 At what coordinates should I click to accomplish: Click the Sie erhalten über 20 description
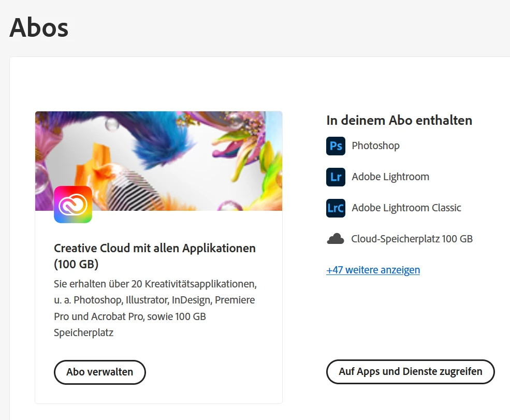point(155,308)
